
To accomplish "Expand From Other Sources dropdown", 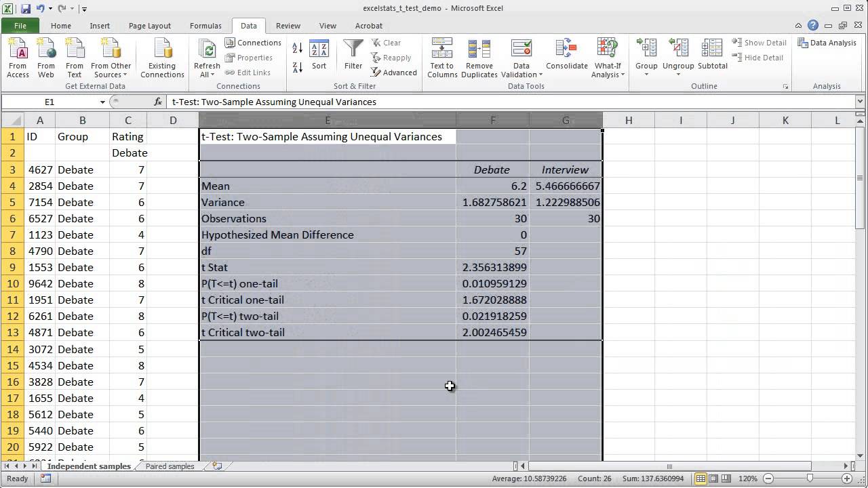I will coord(111,70).
